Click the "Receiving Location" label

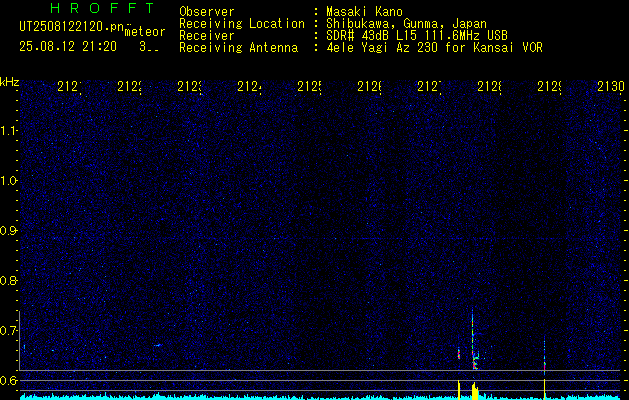pos(242,24)
